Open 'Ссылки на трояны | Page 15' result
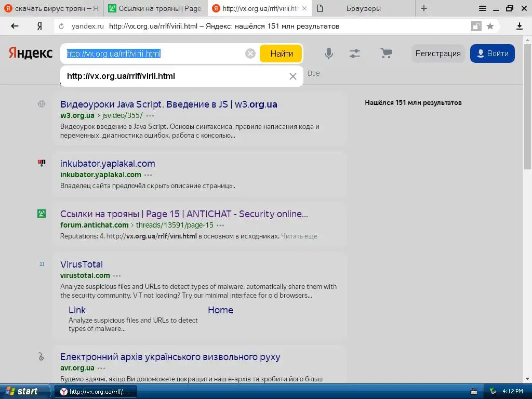532x399 pixels. (184, 214)
